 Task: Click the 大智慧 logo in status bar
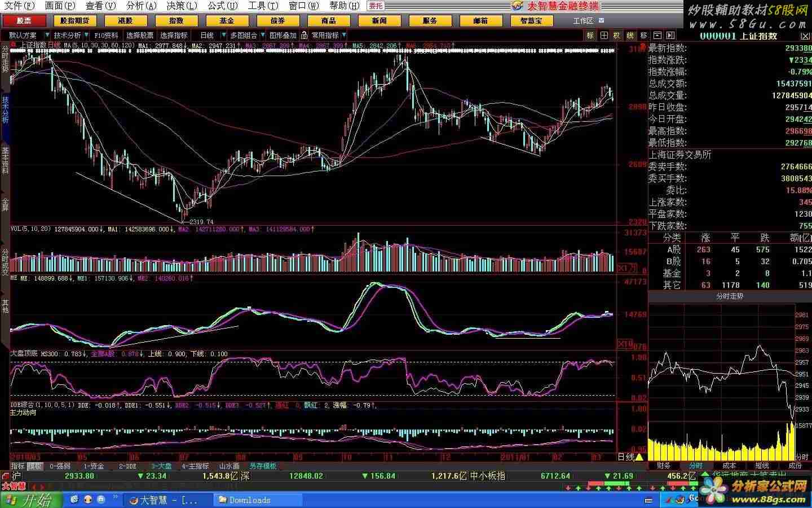point(14,485)
